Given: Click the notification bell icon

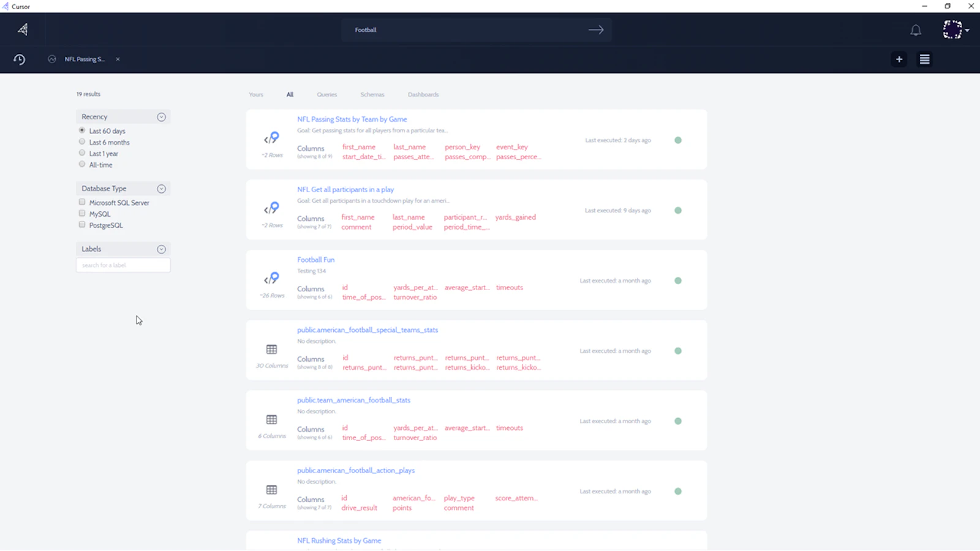Looking at the screenshot, I should (916, 30).
